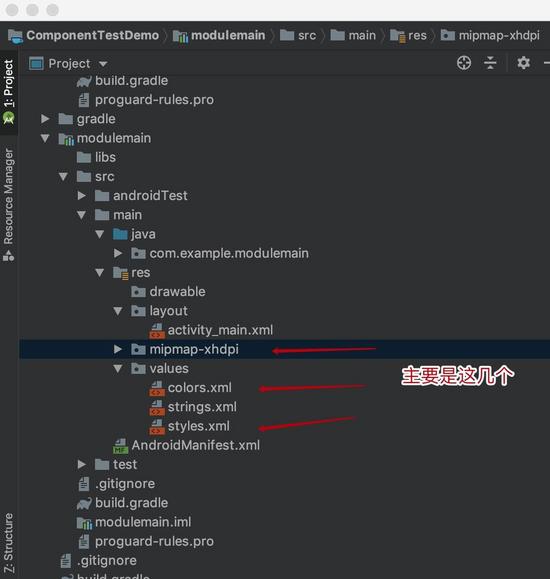This screenshot has height=579, width=550.
Task: Select colors.xml file
Action: pyautogui.click(x=199, y=388)
